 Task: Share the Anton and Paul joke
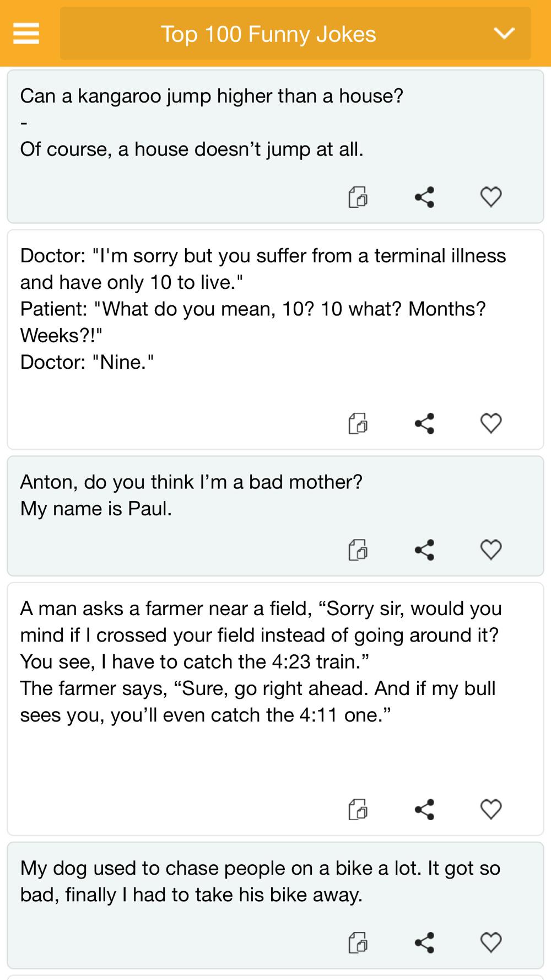pyautogui.click(x=424, y=550)
